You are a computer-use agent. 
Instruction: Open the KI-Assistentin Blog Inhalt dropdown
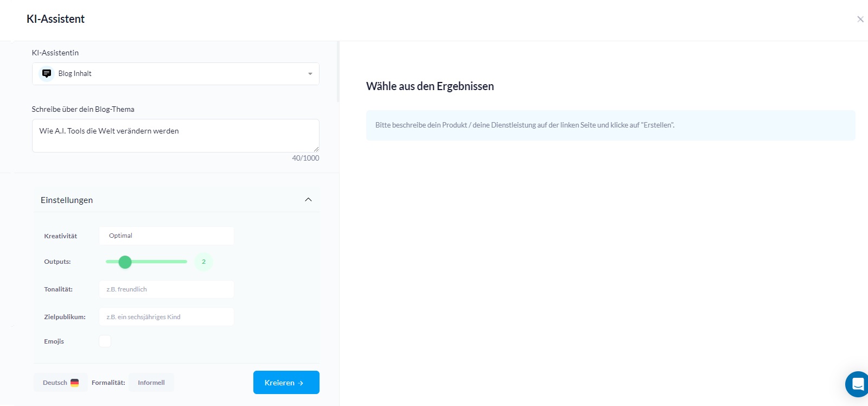point(176,74)
